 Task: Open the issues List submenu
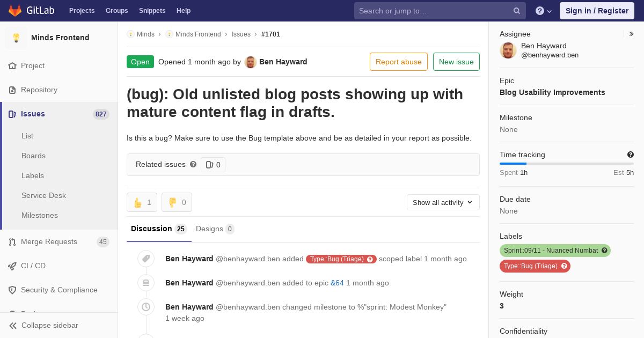pos(27,136)
